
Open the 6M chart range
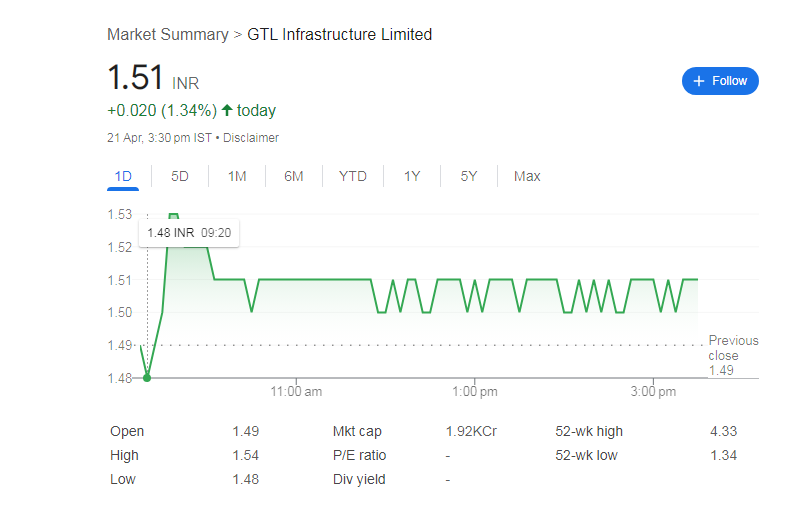click(x=293, y=177)
